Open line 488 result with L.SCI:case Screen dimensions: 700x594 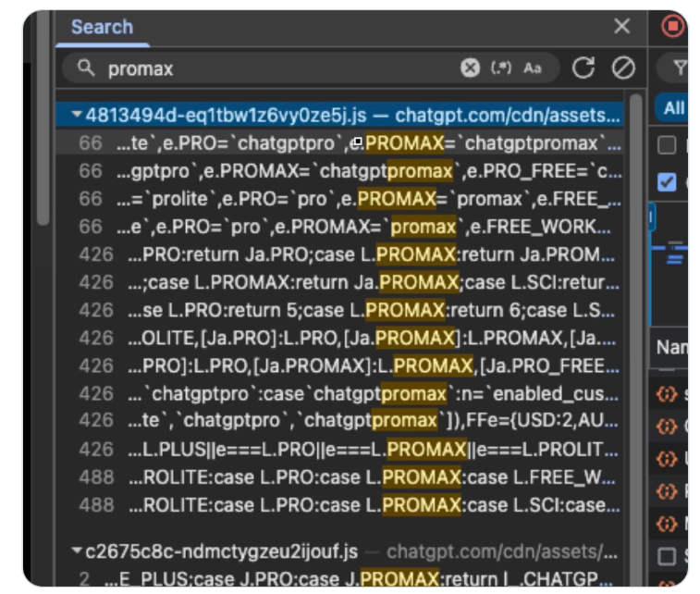(339, 505)
